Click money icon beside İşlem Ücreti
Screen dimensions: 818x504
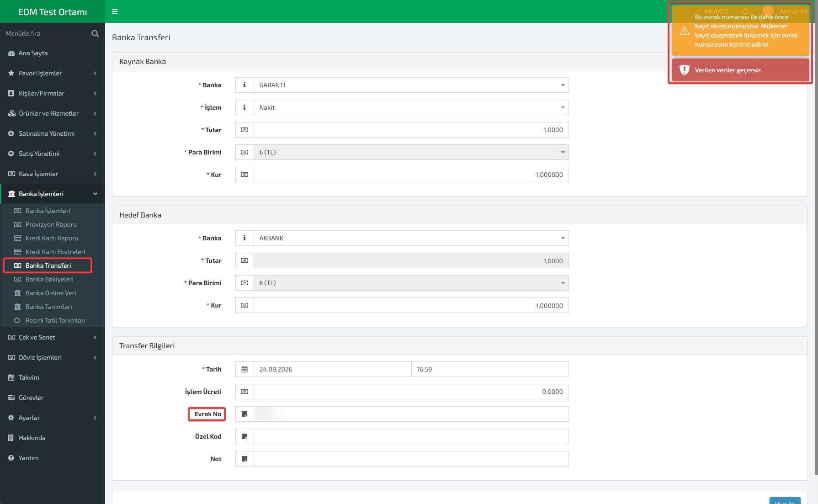pos(244,392)
